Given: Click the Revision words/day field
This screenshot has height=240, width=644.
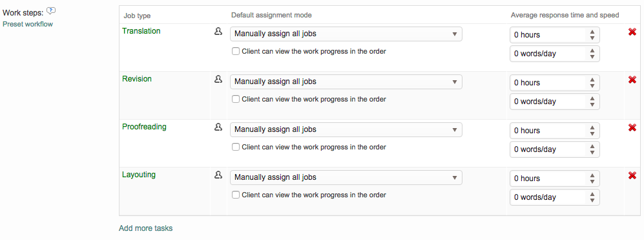Looking at the screenshot, I should coord(554,102).
